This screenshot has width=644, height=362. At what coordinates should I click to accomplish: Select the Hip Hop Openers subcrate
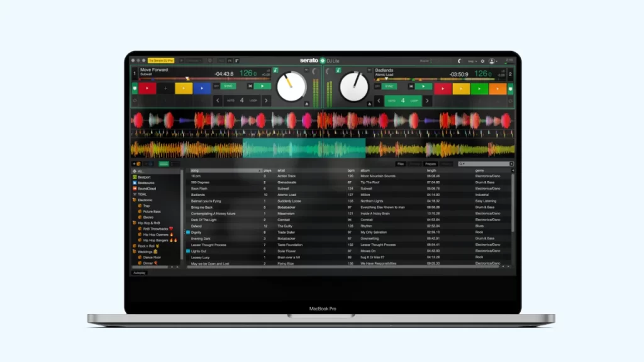click(x=156, y=235)
